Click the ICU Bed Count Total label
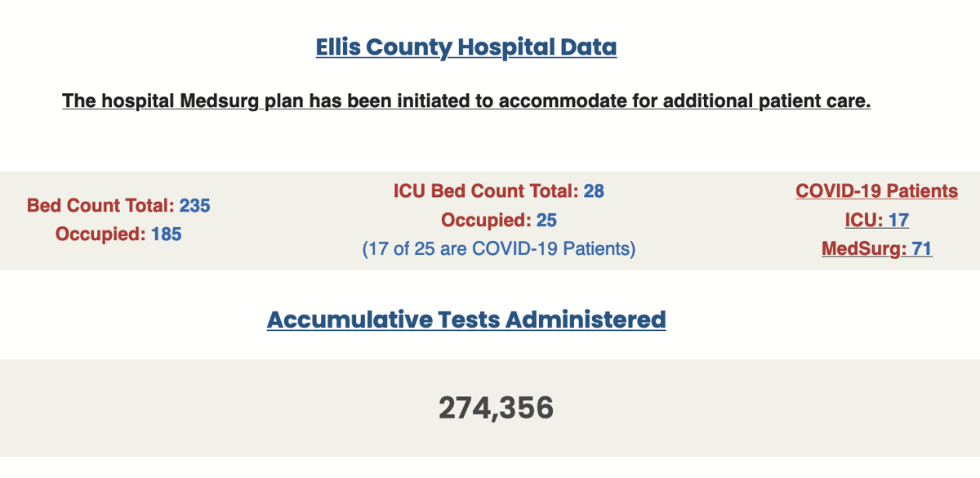980x478 pixels. pyautogui.click(x=486, y=191)
